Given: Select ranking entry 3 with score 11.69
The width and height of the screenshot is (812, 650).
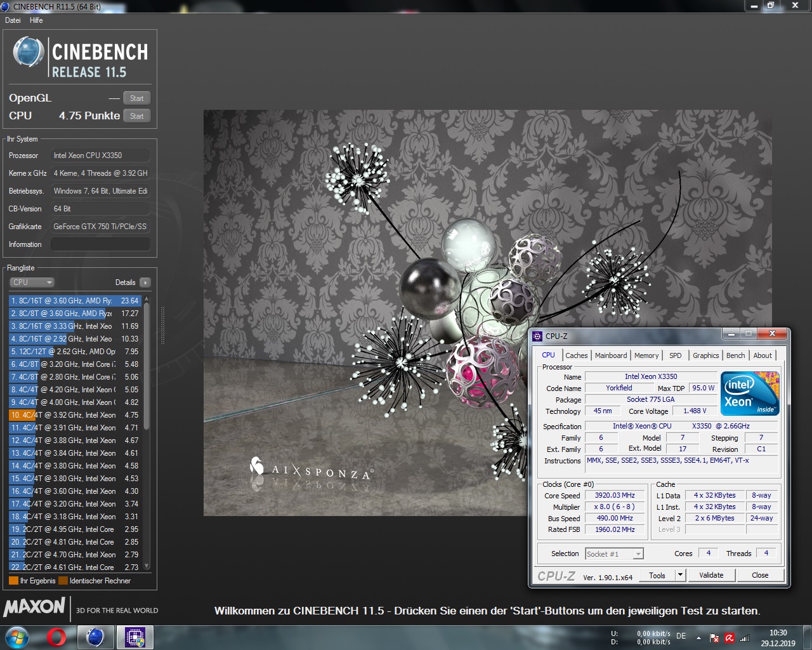Looking at the screenshot, I should pyautogui.click(x=75, y=326).
